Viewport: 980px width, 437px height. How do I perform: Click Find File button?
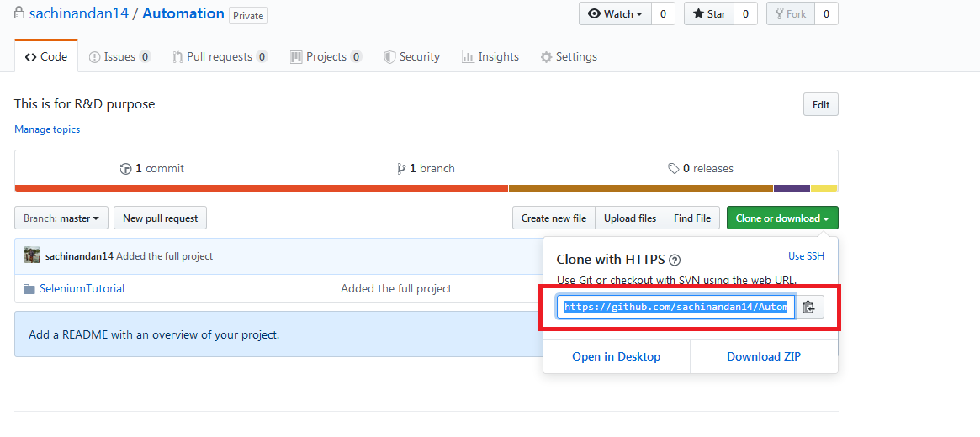click(x=691, y=218)
